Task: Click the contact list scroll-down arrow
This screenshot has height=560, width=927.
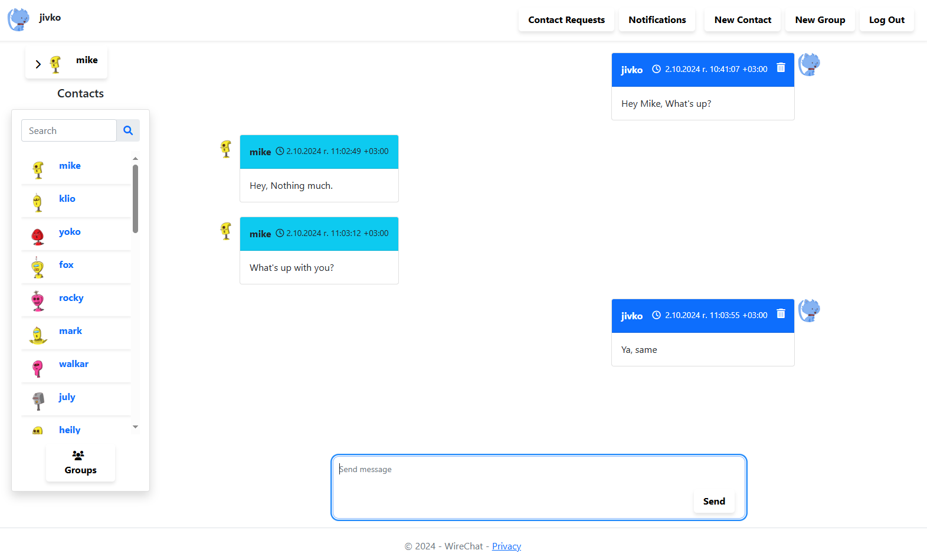Action: point(135,427)
